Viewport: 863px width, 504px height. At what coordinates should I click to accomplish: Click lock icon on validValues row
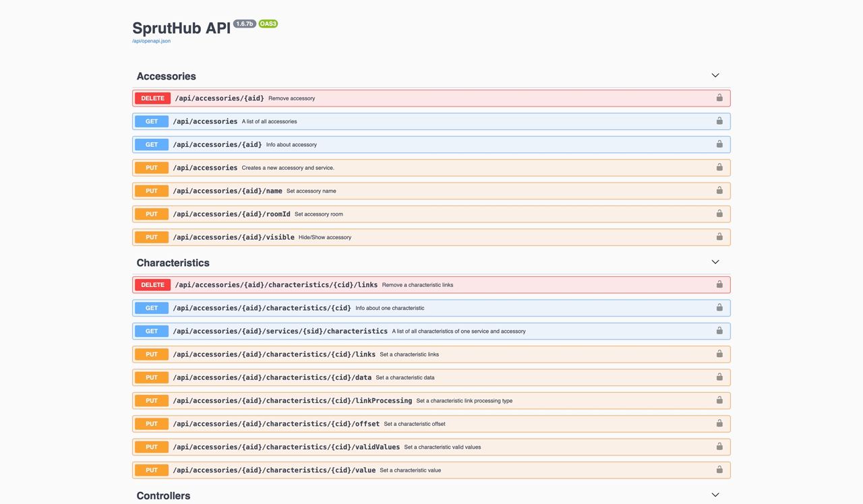coord(719,446)
